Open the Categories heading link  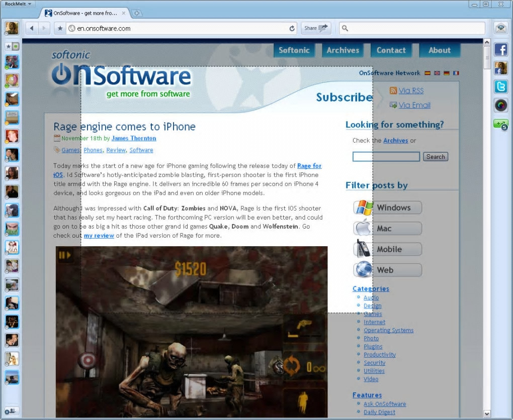(371, 288)
